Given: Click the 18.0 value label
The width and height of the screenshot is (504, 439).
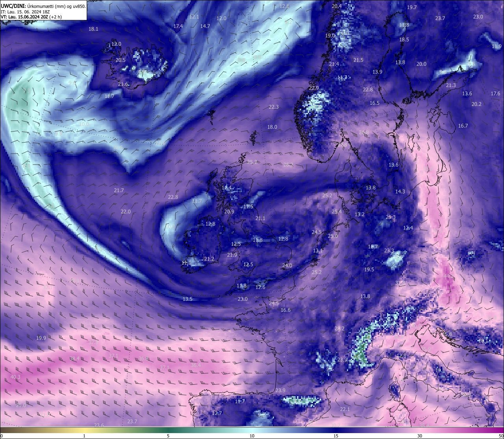Looking at the screenshot, I should (x=272, y=127).
